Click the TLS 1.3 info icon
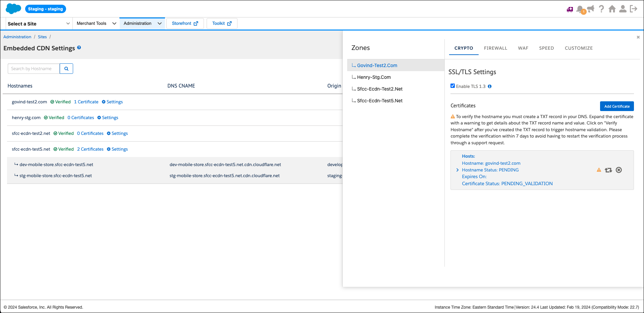 point(490,87)
